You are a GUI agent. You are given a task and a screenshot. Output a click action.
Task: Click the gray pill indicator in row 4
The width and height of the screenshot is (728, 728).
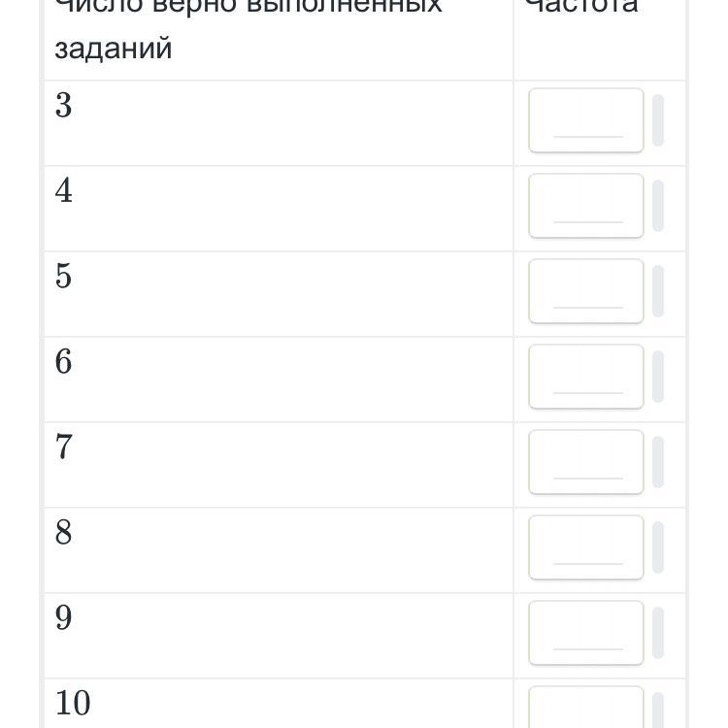[658, 206]
